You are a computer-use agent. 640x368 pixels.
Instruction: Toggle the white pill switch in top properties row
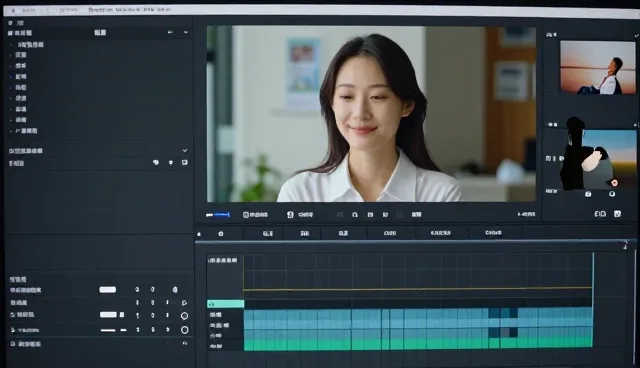click(108, 290)
